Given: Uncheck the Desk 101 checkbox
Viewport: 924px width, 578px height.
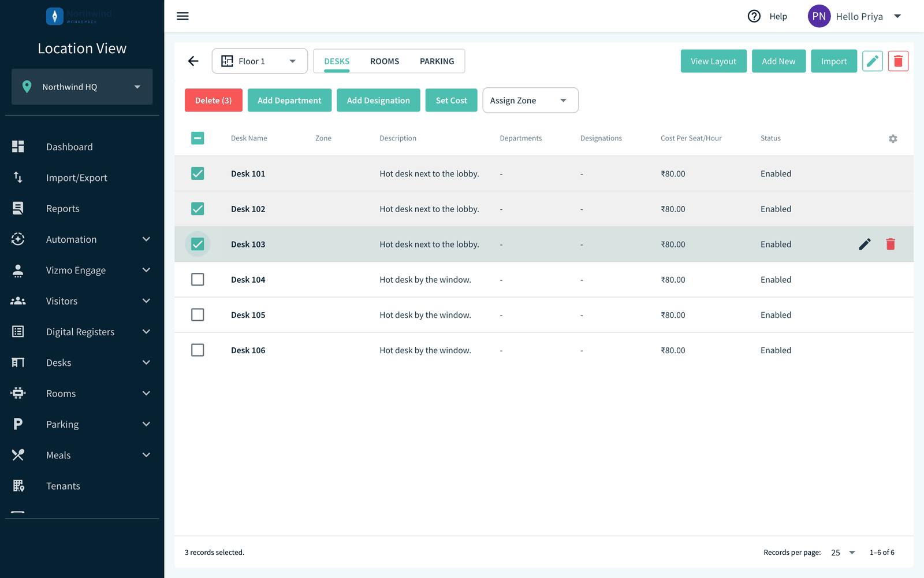Looking at the screenshot, I should (x=198, y=173).
